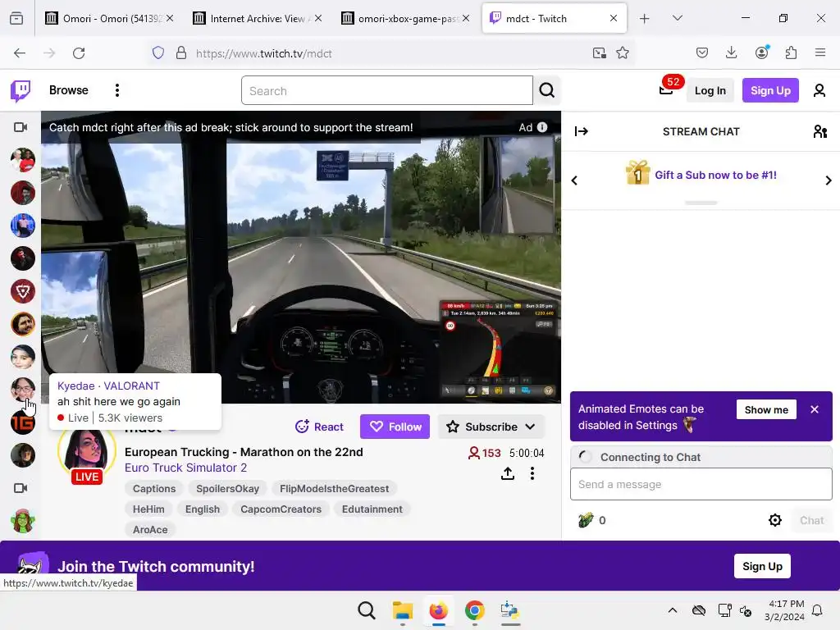The width and height of the screenshot is (840, 630).
Task: Click the Send a message field
Action: pos(701,484)
